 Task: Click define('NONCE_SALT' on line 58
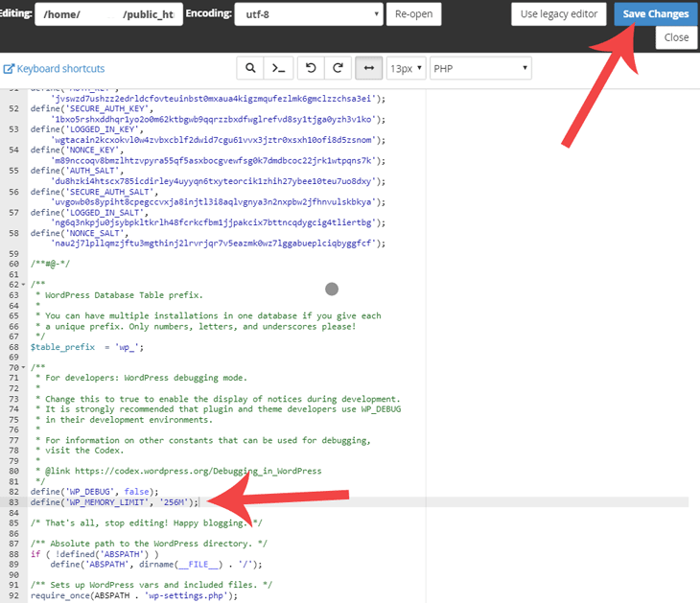80,233
